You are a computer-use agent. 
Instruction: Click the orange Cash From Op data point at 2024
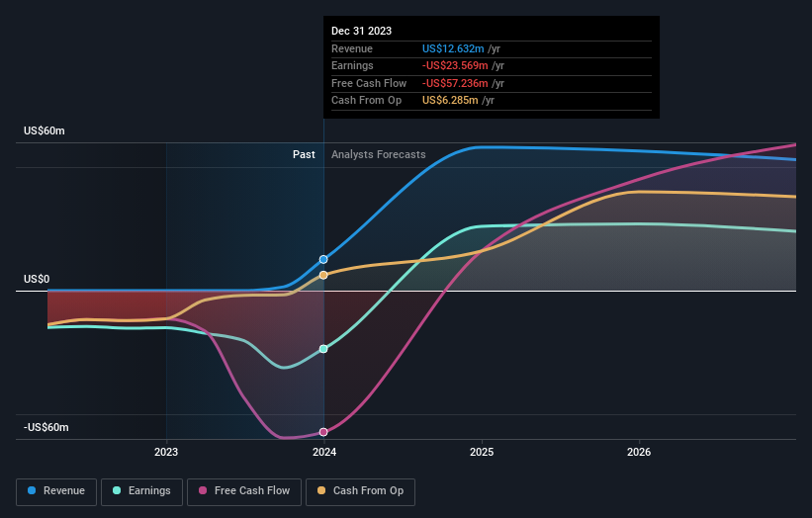(x=323, y=275)
